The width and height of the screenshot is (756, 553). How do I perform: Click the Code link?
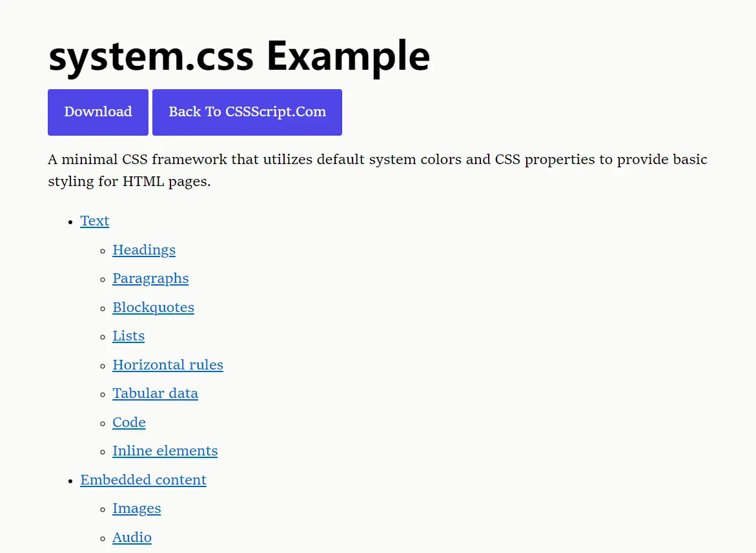pos(128,423)
